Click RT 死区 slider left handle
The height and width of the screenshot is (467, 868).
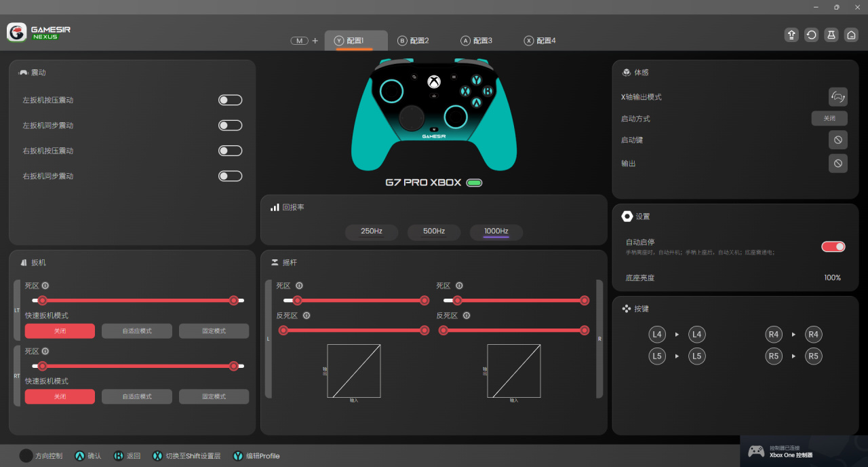click(43, 366)
